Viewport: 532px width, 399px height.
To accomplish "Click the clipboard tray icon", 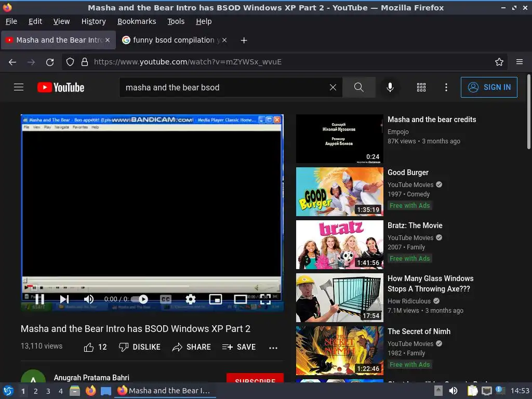I will 472,391.
